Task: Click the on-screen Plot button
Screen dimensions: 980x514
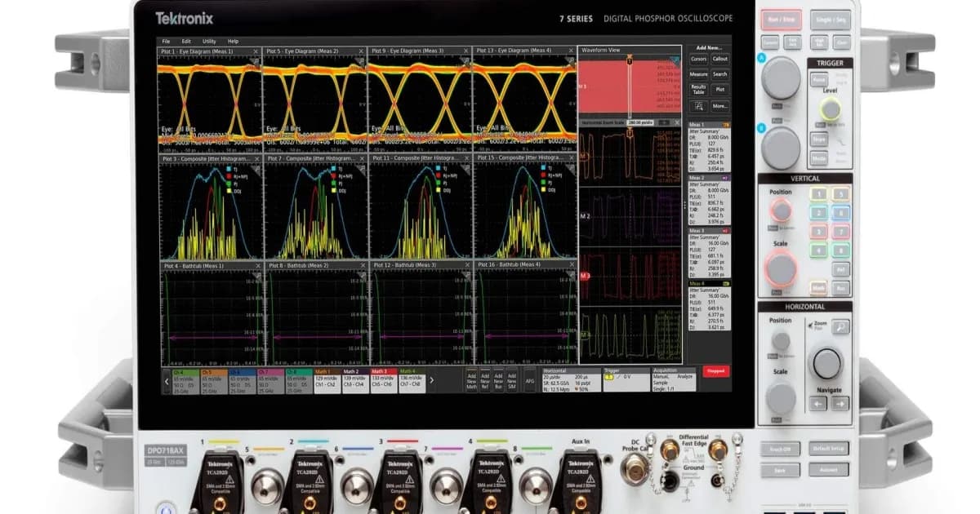Action: point(719,89)
